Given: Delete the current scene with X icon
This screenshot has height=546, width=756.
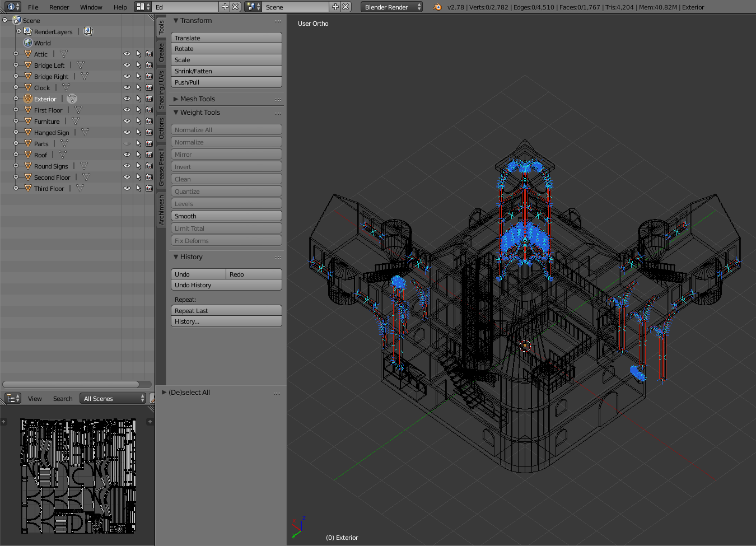Looking at the screenshot, I should [346, 7].
